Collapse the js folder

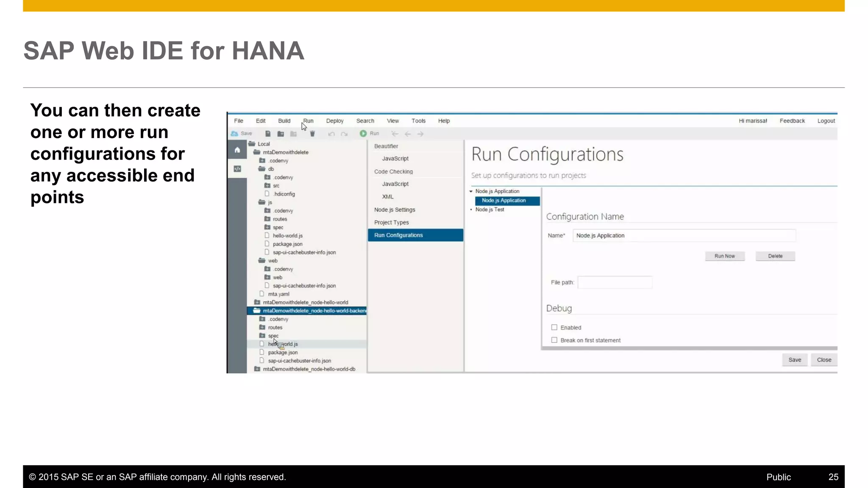[x=262, y=202]
